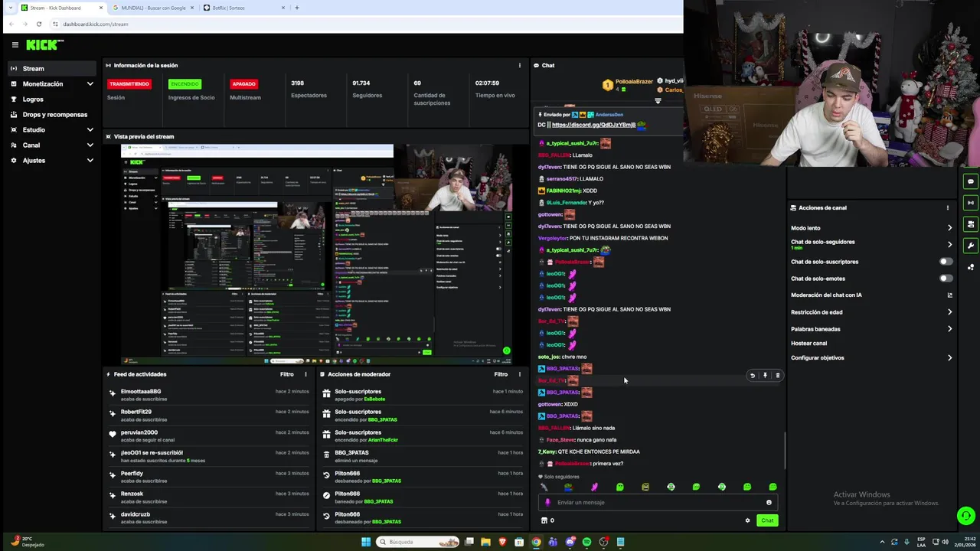This screenshot has height=551, width=980.
Task: Toggle the channel actions icon in right rail
Action: [x=971, y=224]
